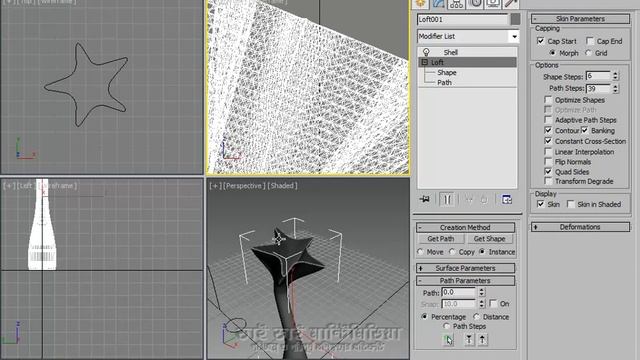Click Make Unique icon in stack tools
This screenshot has width=640, height=360.
[x=469, y=200]
